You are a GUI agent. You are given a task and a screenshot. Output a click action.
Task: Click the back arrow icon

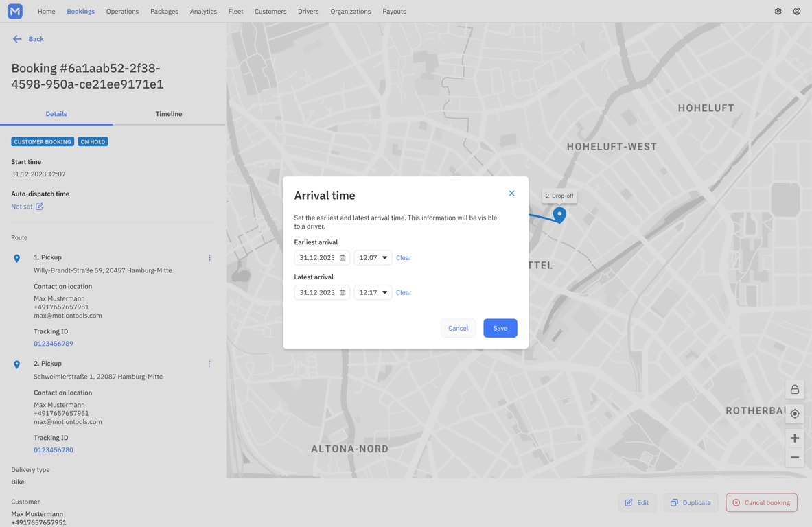pos(17,39)
